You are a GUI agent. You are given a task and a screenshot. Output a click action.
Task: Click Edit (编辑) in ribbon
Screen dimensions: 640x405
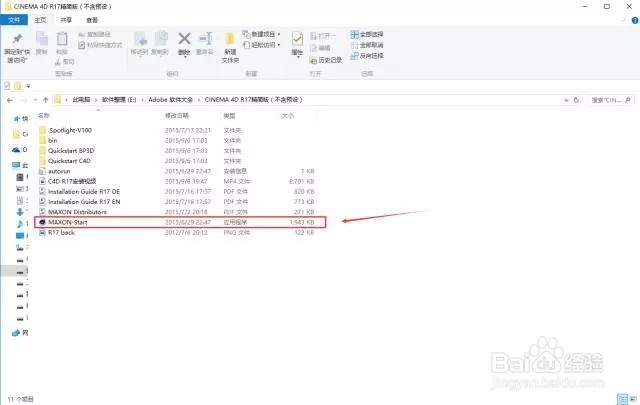pos(320,48)
